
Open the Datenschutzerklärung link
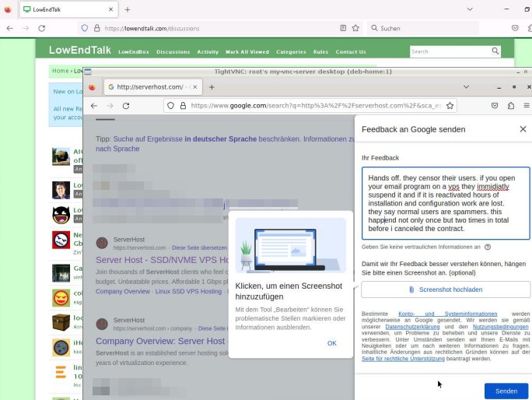point(413,328)
